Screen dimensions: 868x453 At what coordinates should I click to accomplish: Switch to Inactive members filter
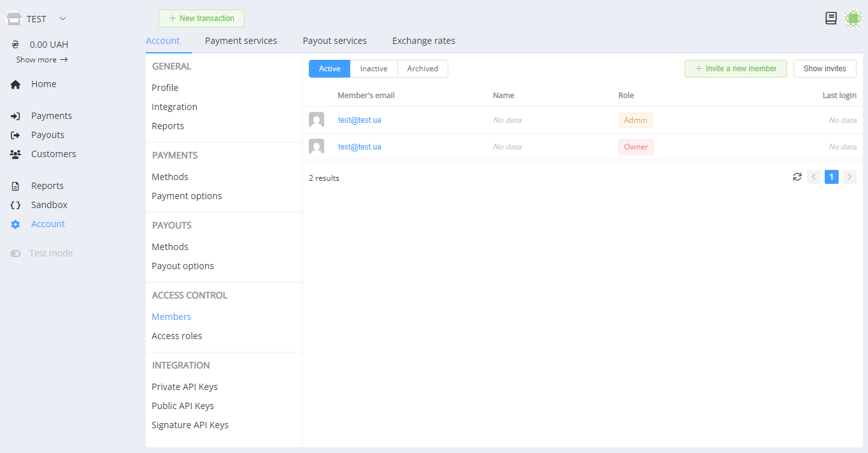[x=373, y=69]
